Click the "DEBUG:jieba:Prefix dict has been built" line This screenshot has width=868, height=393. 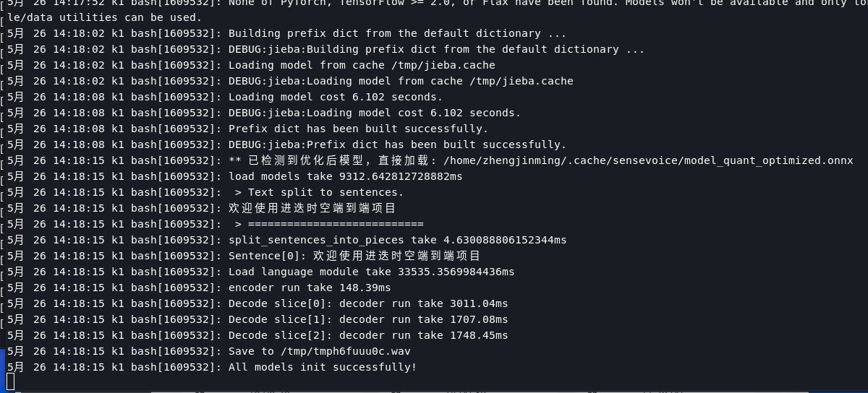pyautogui.click(x=397, y=144)
